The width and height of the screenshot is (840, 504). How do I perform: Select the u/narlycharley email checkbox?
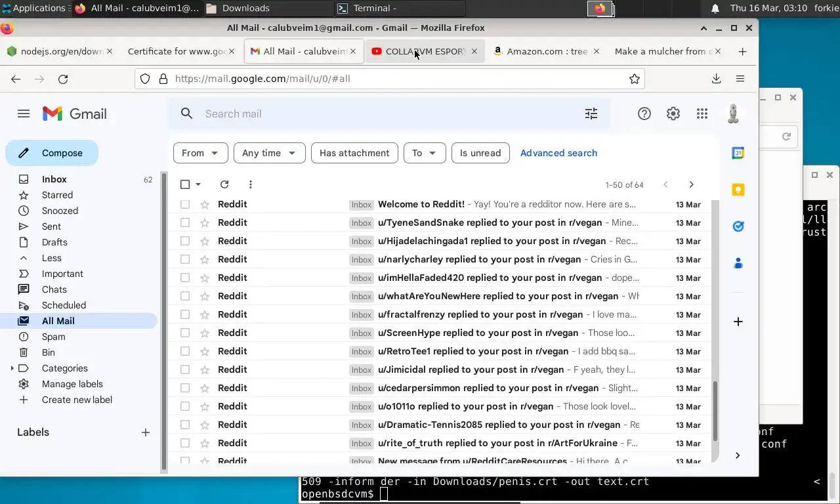point(185,259)
